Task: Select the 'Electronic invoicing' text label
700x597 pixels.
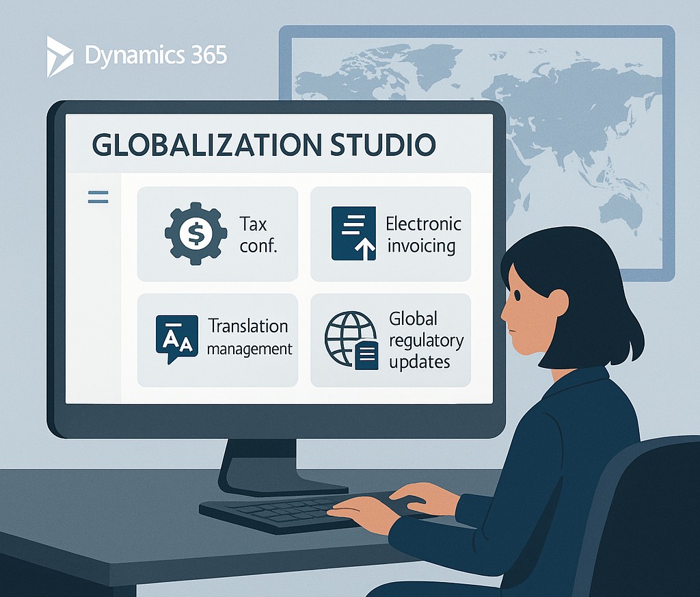Action: pyautogui.click(x=423, y=235)
